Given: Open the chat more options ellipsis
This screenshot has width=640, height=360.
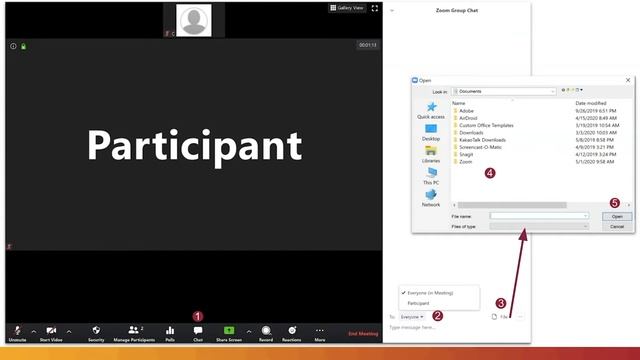Looking at the screenshot, I should (520, 317).
